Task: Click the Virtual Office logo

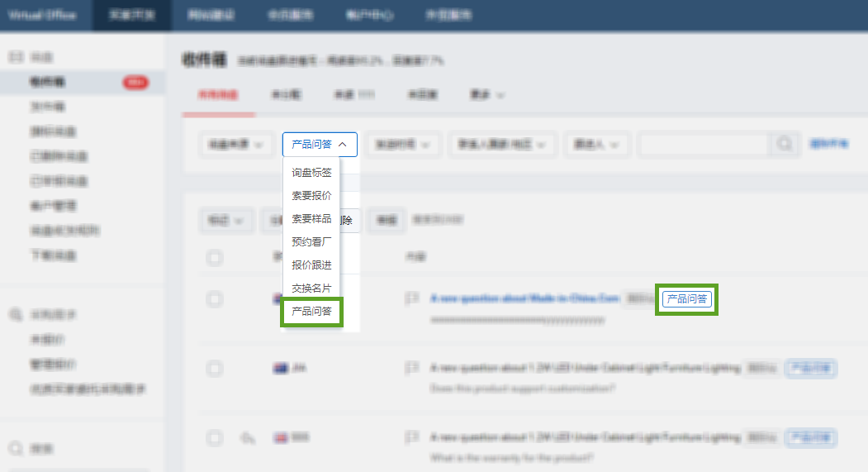Action: [42, 15]
